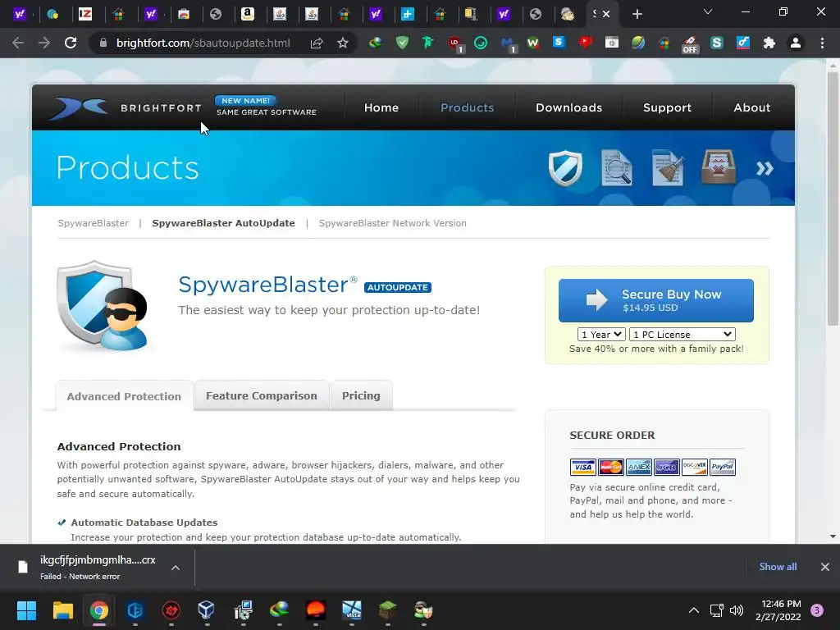The height and width of the screenshot is (630, 840).
Task: Show hidden system tray icons
Action: coord(694,610)
